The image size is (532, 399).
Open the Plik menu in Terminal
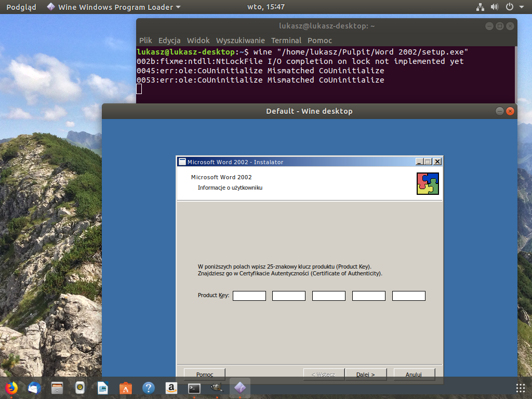click(x=145, y=41)
